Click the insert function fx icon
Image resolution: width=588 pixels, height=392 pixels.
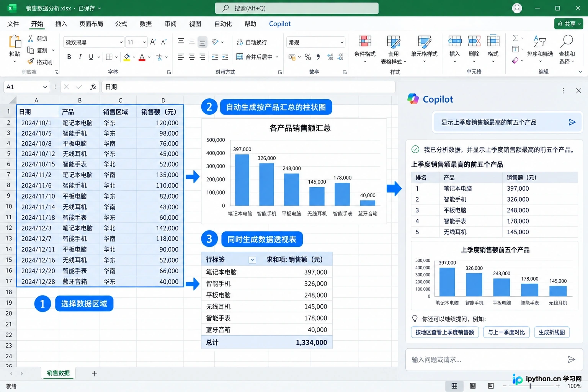[93, 87]
